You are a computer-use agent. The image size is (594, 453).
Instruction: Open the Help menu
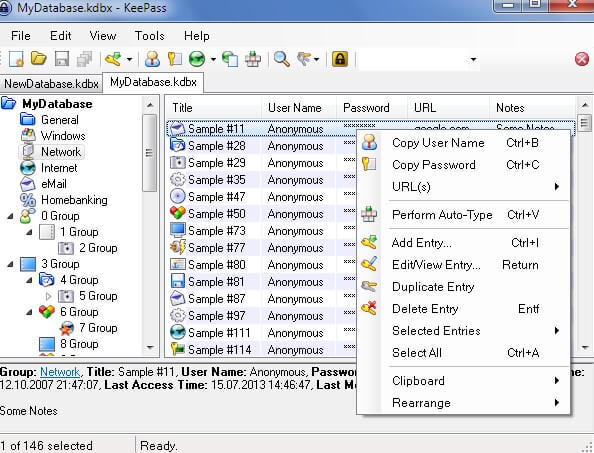tap(197, 36)
